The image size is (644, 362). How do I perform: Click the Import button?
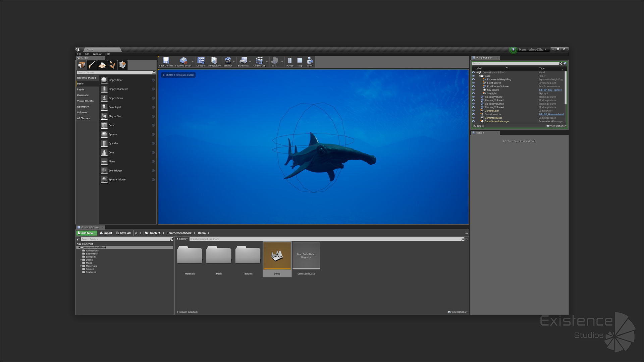click(106, 233)
